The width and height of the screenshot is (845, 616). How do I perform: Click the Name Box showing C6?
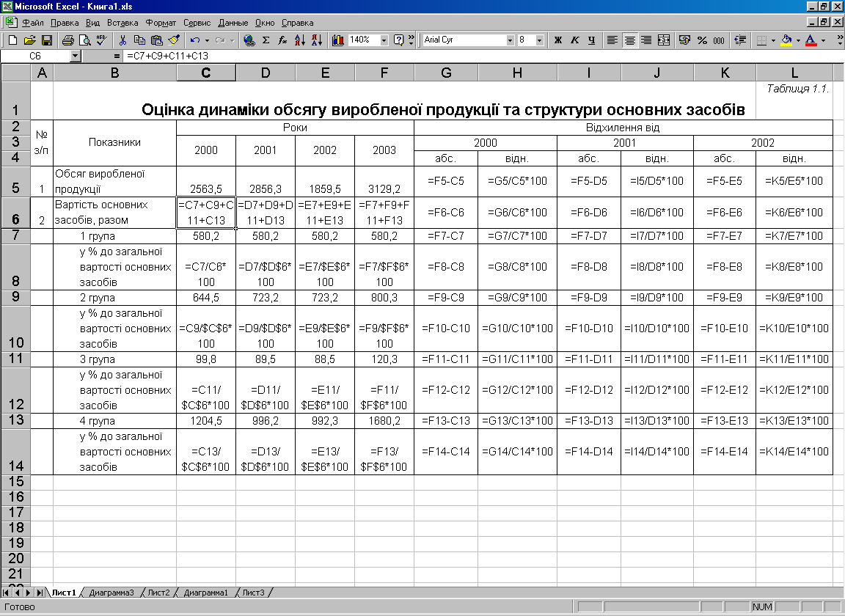[35, 56]
